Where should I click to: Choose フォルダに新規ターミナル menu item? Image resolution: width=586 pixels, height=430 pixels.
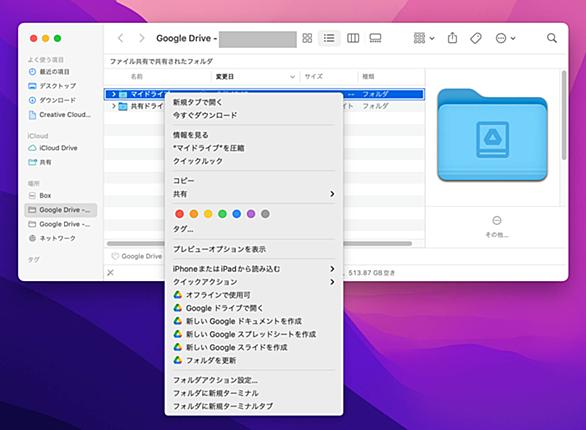253,393
